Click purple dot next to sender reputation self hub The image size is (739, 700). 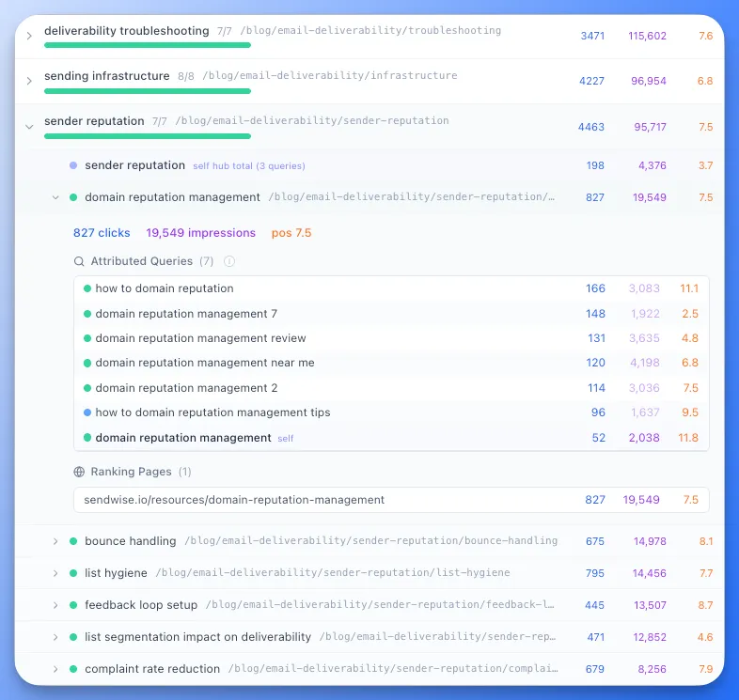click(73, 165)
